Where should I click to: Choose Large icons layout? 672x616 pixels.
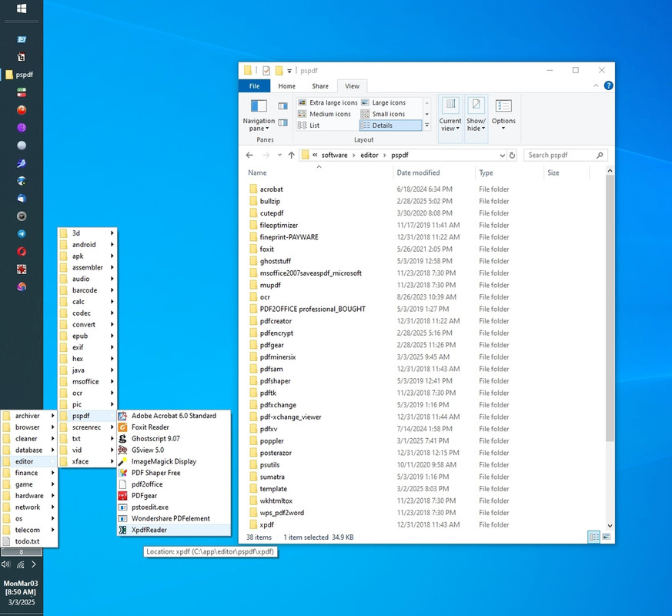coord(383,102)
